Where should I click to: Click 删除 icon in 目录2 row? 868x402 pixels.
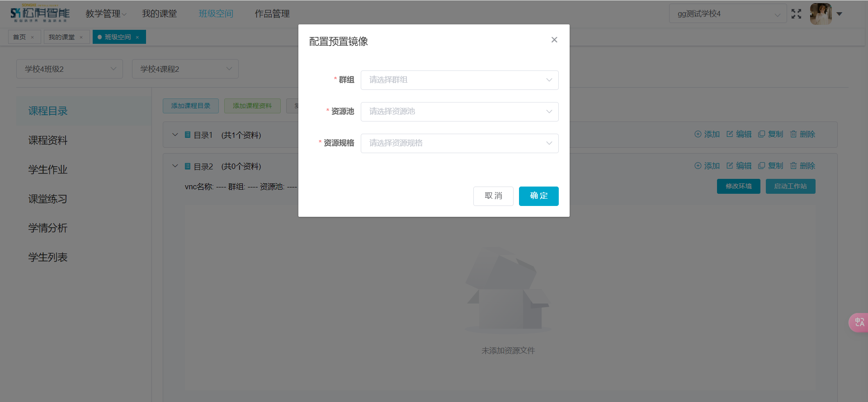pyautogui.click(x=793, y=166)
